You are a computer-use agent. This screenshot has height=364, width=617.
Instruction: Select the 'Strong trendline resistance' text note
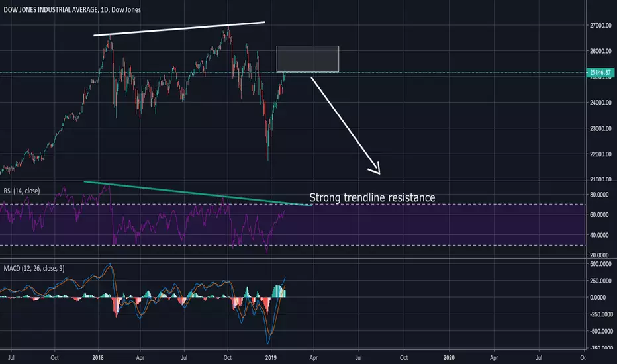tap(372, 197)
